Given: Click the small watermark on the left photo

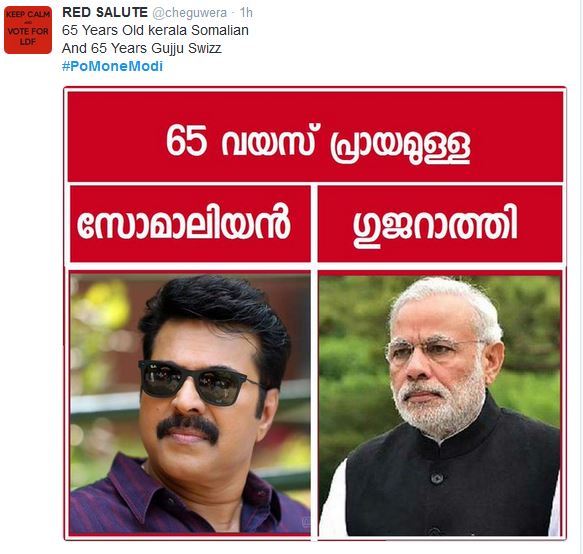Looking at the screenshot, I should pos(307,522).
